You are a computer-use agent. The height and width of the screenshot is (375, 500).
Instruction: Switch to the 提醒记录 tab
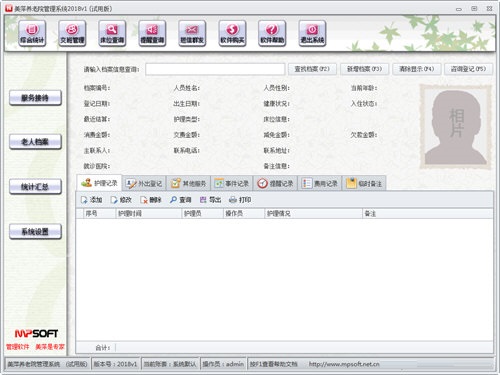pyautogui.click(x=275, y=184)
